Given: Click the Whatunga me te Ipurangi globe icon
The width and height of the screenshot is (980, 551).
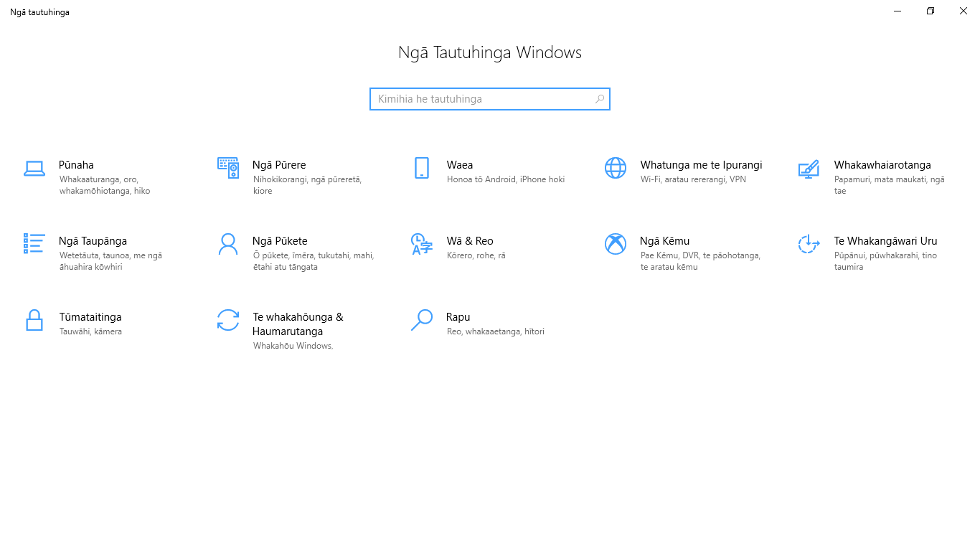Looking at the screenshot, I should coord(615,168).
